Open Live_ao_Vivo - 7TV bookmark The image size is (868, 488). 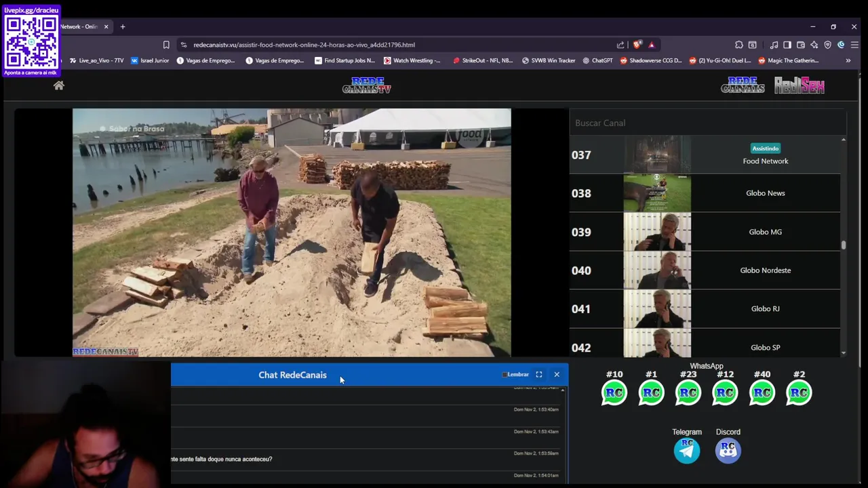click(x=96, y=60)
